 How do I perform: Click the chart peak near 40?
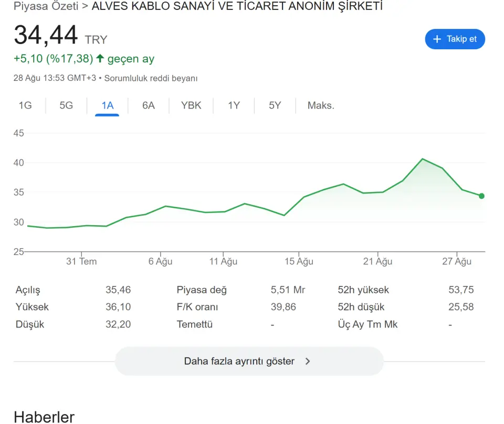422,159
